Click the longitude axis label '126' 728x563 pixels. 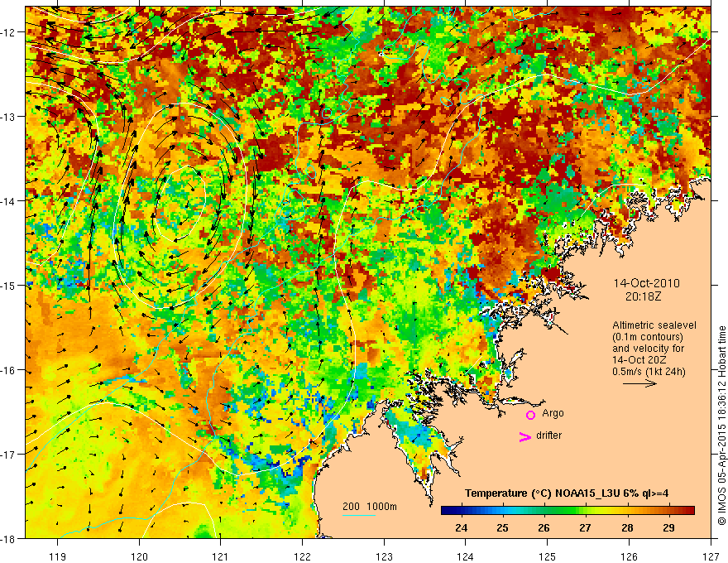coord(629,556)
